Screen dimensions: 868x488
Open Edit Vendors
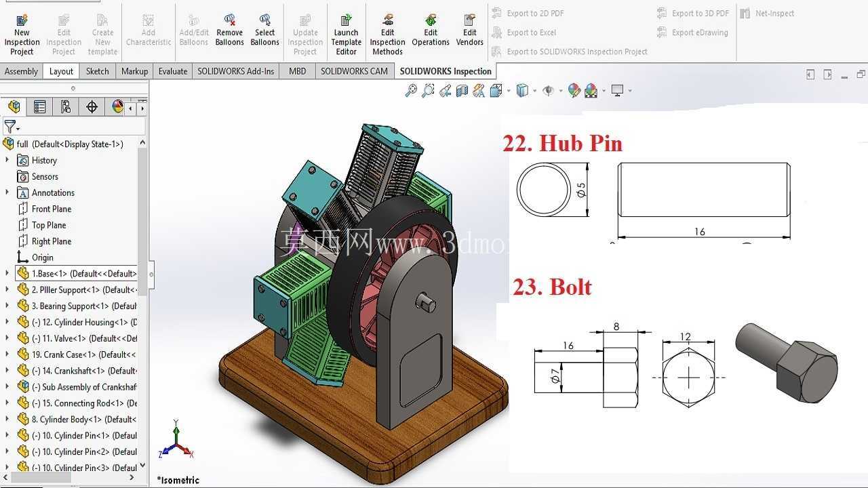tap(470, 30)
